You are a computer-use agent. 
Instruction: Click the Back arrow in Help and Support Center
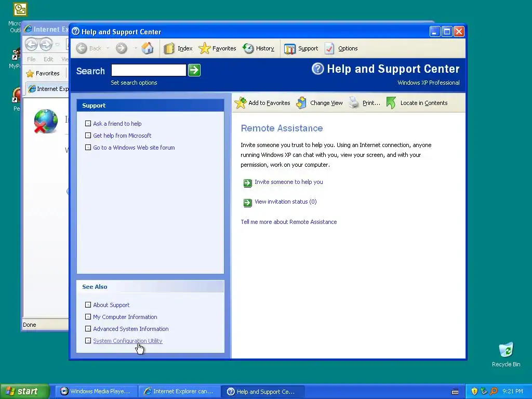pyautogui.click(x=82, y=48)
